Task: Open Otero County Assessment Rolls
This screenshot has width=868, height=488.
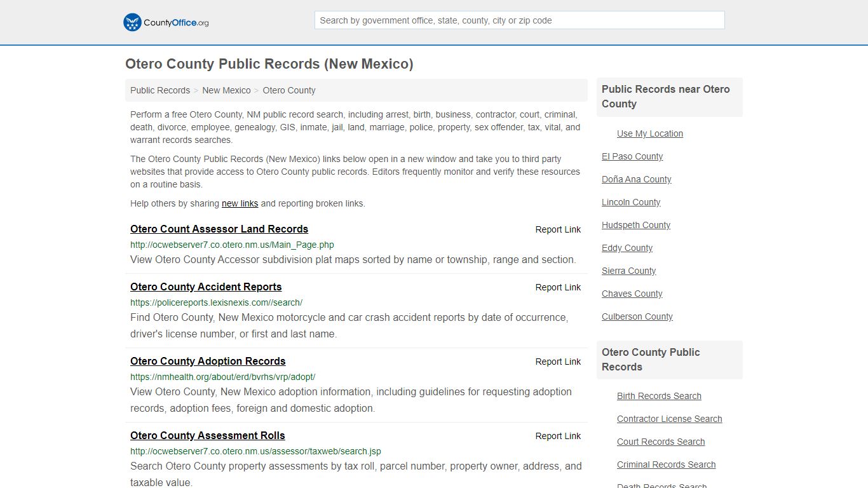Action: [x=208, y=436]
